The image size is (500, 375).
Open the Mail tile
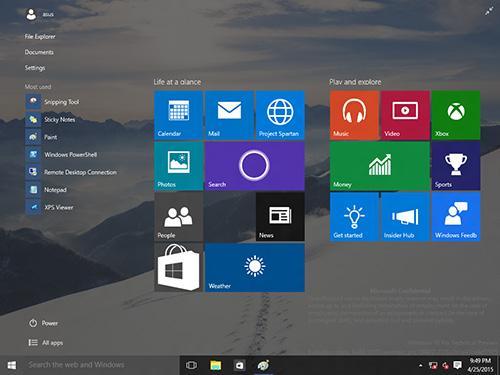[x=229, y=115]
